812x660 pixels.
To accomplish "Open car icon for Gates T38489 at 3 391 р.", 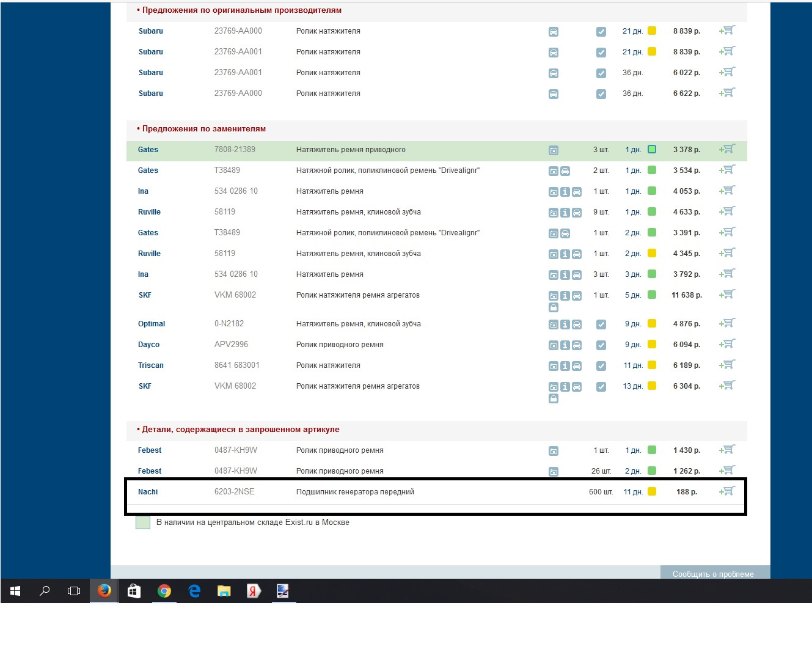I will [x=565, y=233].
